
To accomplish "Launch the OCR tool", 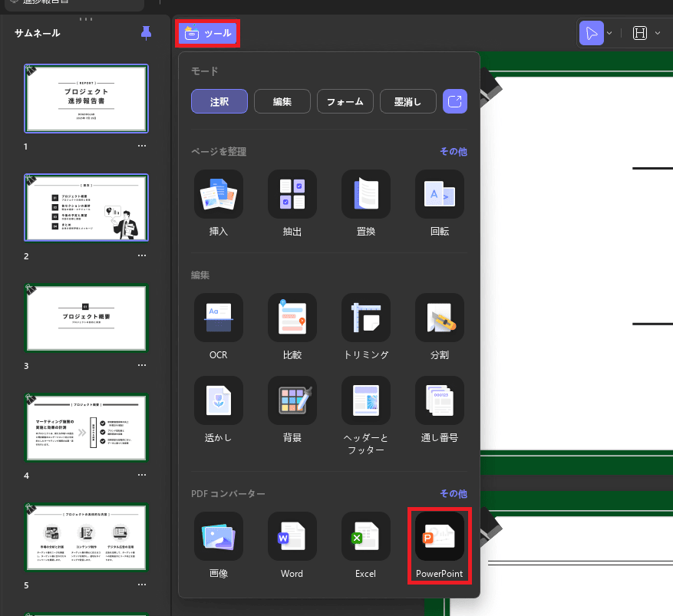I will pyautogui.click(x=219, y=318).
